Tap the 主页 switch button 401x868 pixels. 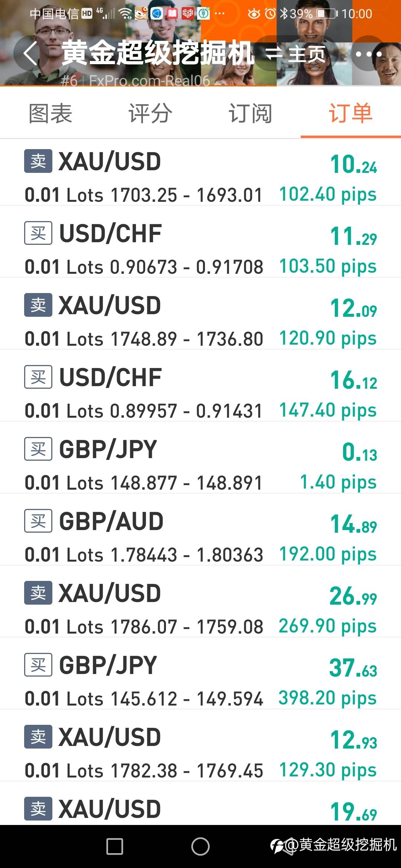coord(296,54)
